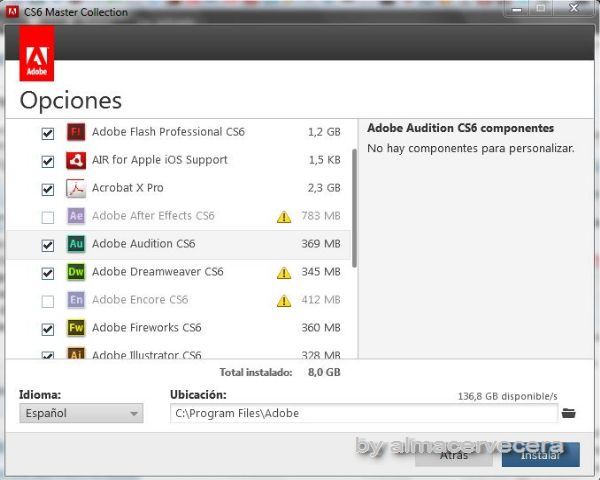This screenshot has height=480, width=600.
Task: Click the Acrobat X Pro icon
Action: click(x=76, y=188)
